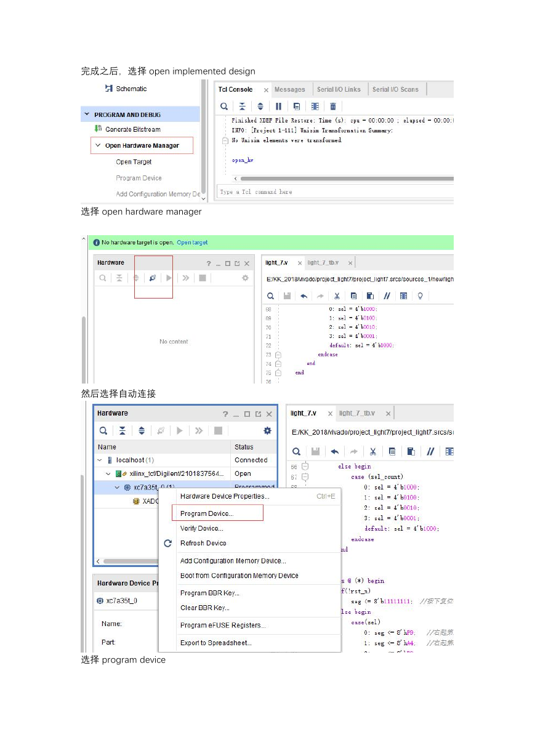Collapse the localhost (1) tree node
This screenshot has width=535, height=756.
tap(100, 460)
